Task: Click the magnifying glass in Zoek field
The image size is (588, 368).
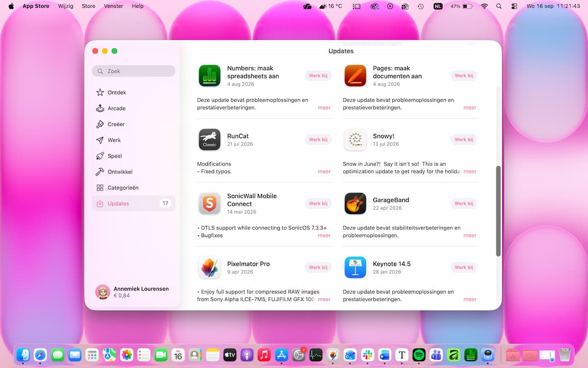Action: pos(100,71)
